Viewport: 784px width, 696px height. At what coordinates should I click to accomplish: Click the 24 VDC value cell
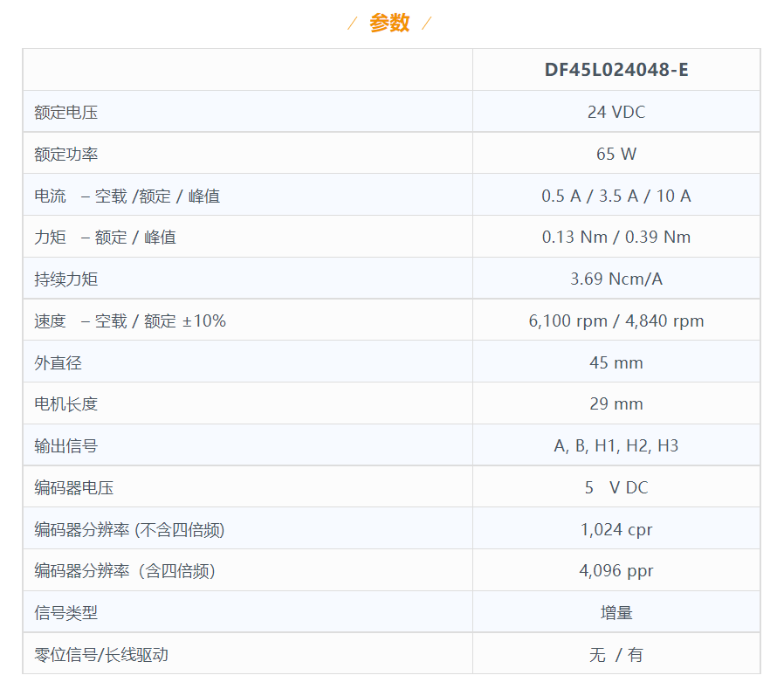pos(616,112)
